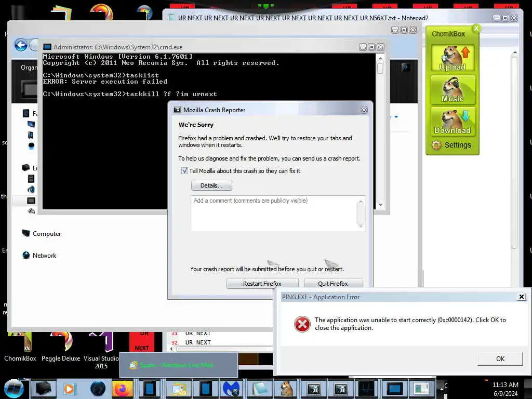
Task: Close the PING.EXE error dialog with X
Action: [522, 297]
